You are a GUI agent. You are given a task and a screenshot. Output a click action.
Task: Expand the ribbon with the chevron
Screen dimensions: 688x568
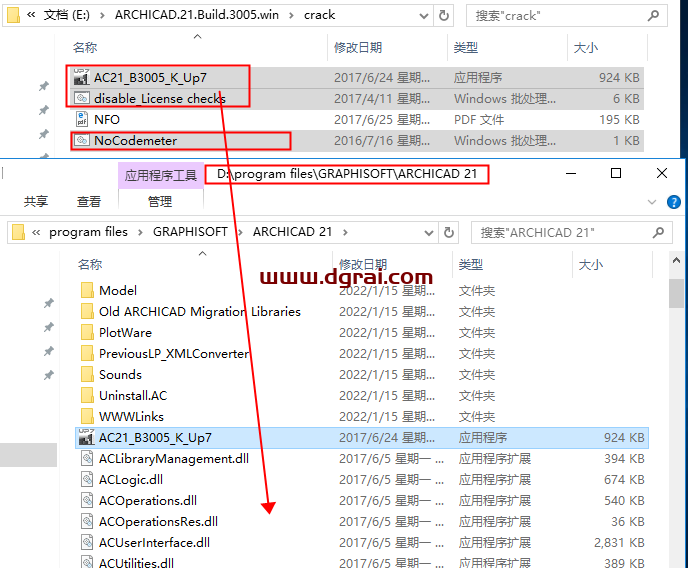(x=652, y=202)
